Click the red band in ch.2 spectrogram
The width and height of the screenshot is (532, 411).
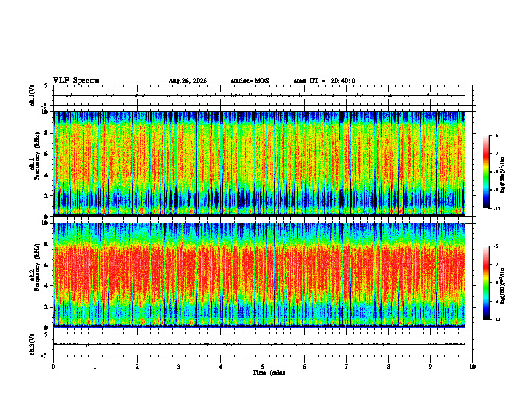[x=259, y=273]
